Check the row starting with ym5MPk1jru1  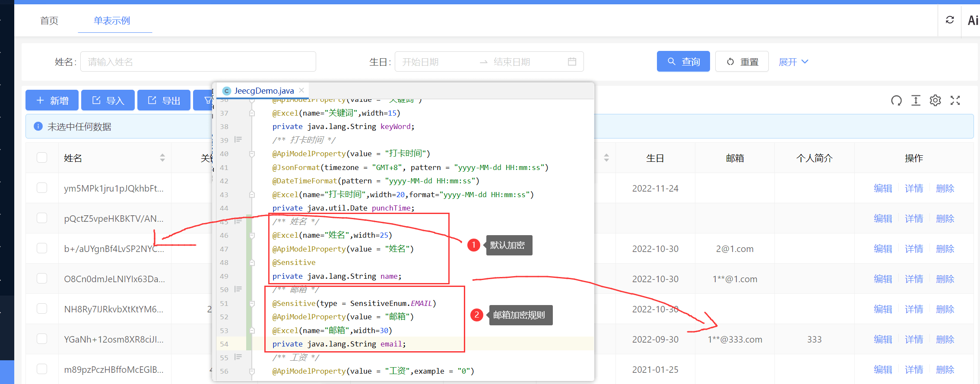(42, 188)
